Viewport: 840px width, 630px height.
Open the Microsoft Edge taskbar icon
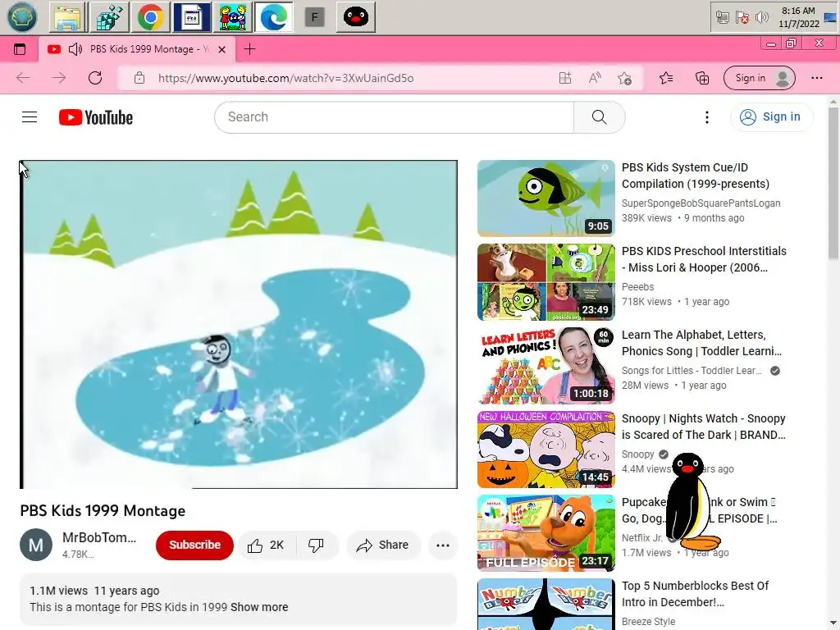274,17
